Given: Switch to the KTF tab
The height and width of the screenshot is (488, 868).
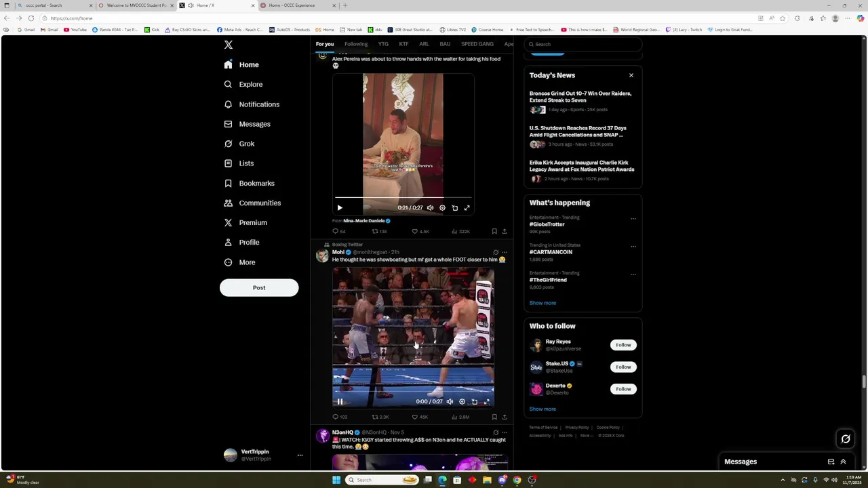Looking at the screenshot, I should (403, 44).
